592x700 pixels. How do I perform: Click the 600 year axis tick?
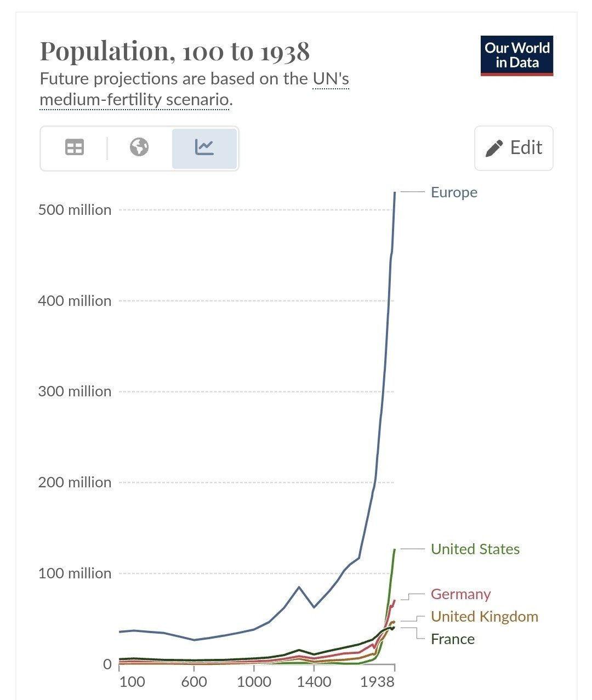(194, 682)
